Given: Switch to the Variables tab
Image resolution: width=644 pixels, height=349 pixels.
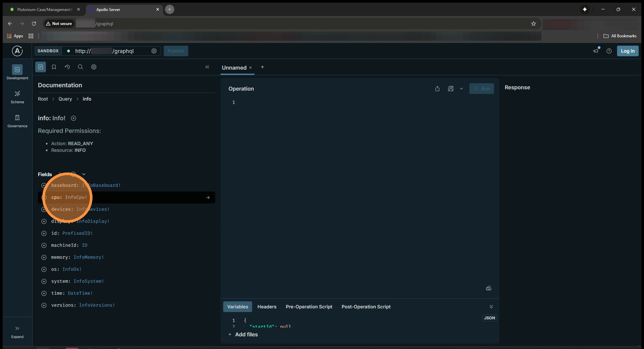Looking at the screenshot, I should pos(238,307).
